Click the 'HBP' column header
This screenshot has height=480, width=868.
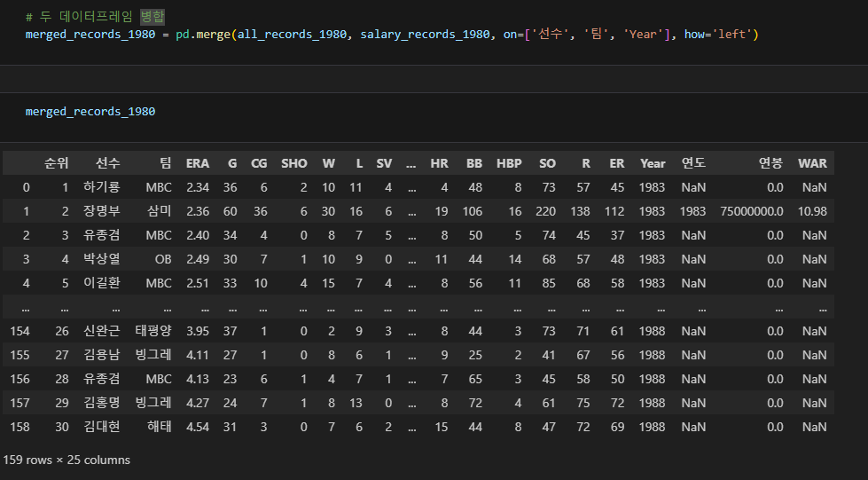point(509,163)
